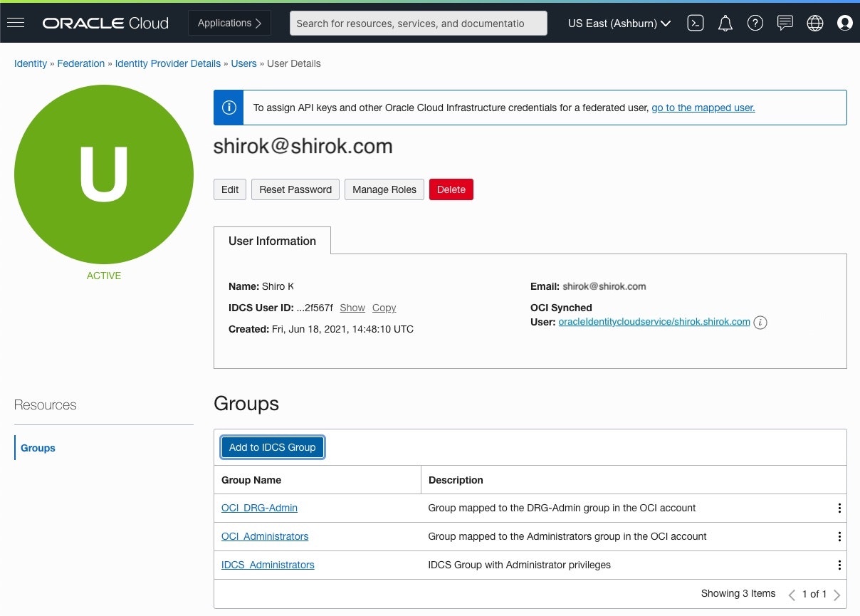This screenshot has height=616, width=860.
Task: Click the Oracle Cloud logo
Action: click(105, 24)
